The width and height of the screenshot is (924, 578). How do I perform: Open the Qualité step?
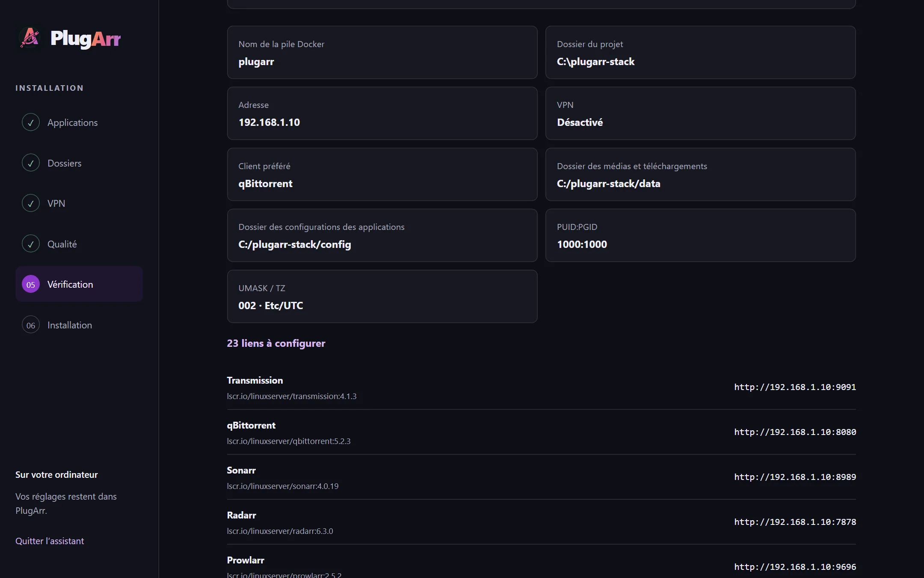point(79,244)
